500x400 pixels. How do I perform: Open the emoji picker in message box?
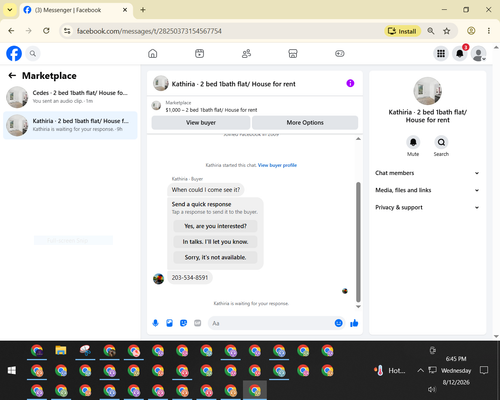[338, 323]
